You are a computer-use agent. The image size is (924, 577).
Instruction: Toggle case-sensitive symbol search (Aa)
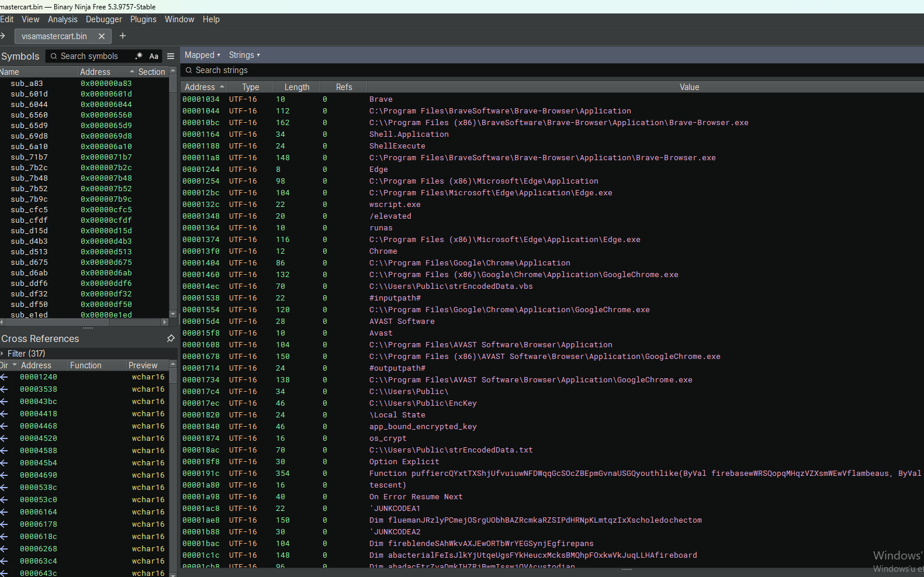click(x=154, y=56)
